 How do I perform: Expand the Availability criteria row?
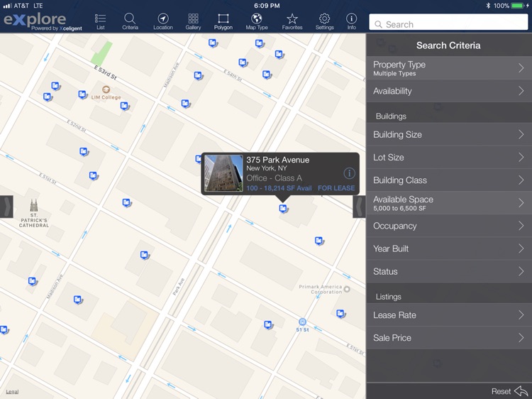448,91
